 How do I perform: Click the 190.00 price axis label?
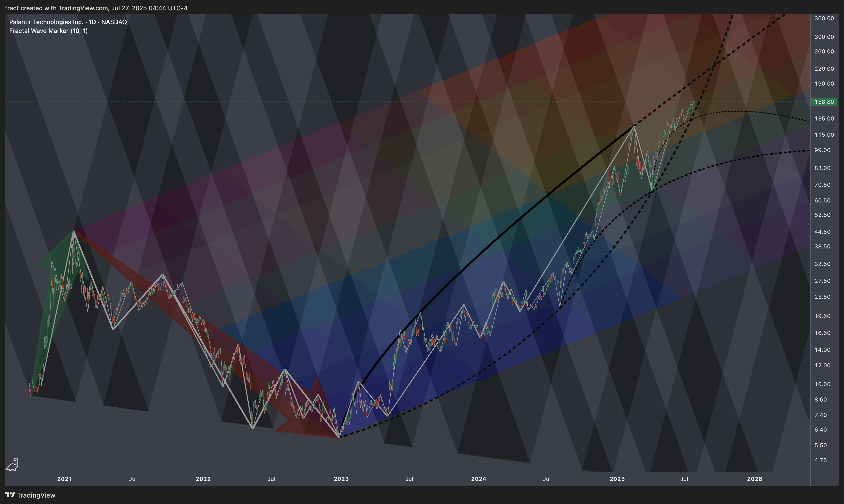point(824,83)
